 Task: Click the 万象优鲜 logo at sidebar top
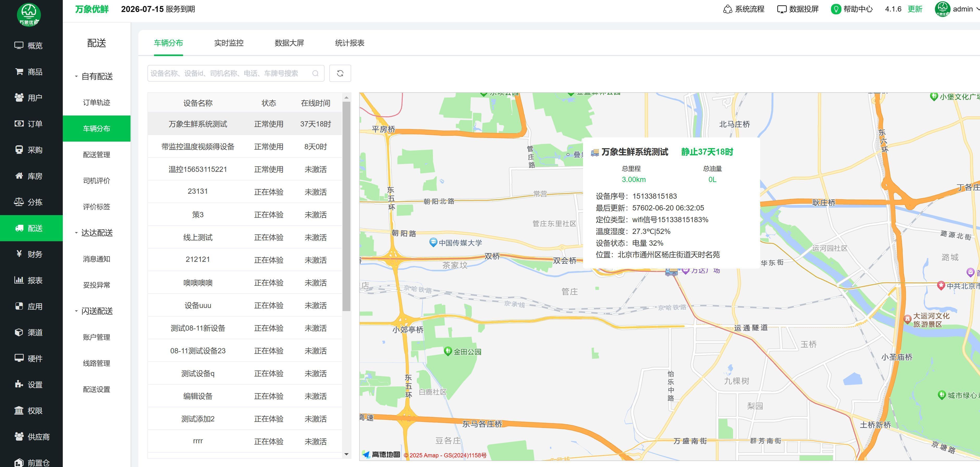[29, 15]
